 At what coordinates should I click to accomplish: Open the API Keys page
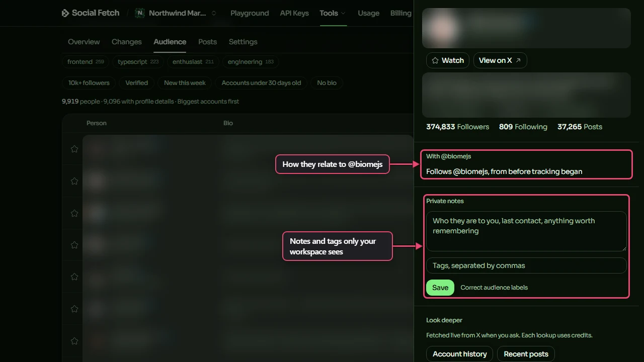click(294, 13)
